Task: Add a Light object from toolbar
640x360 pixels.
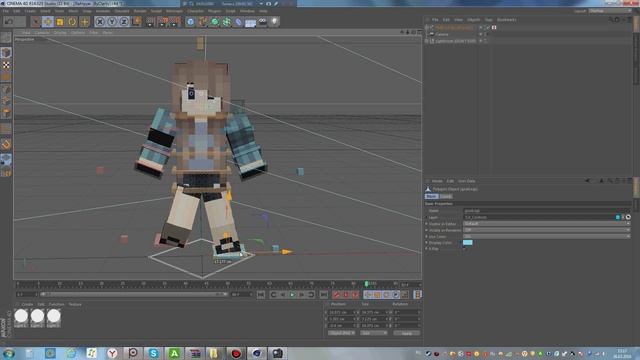Action: tap(274, 22)
